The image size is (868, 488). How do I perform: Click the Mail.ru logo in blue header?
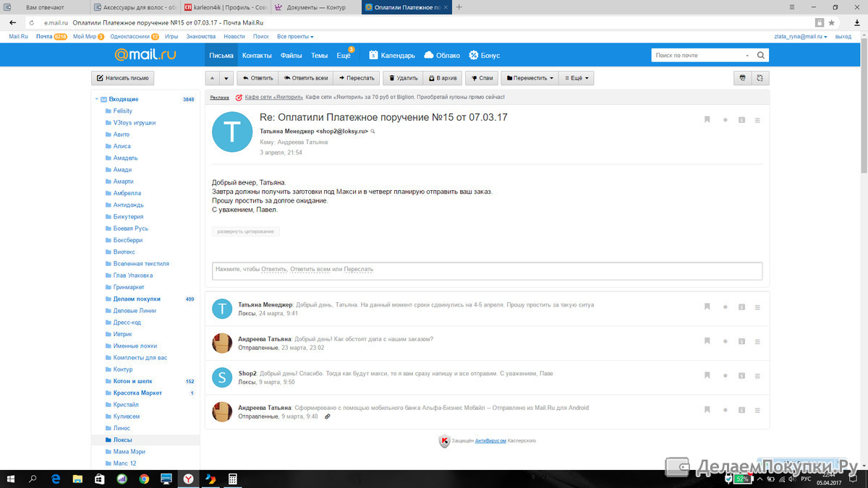145,55
